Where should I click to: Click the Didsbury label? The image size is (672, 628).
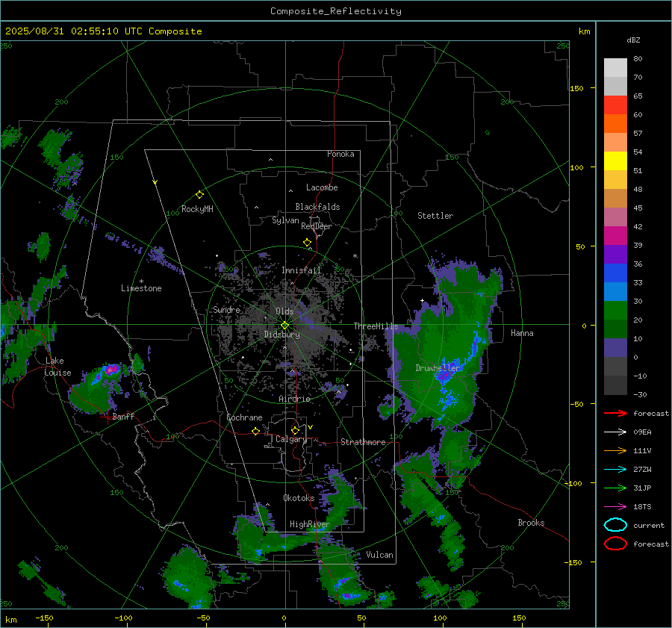(x=281, y=335)
